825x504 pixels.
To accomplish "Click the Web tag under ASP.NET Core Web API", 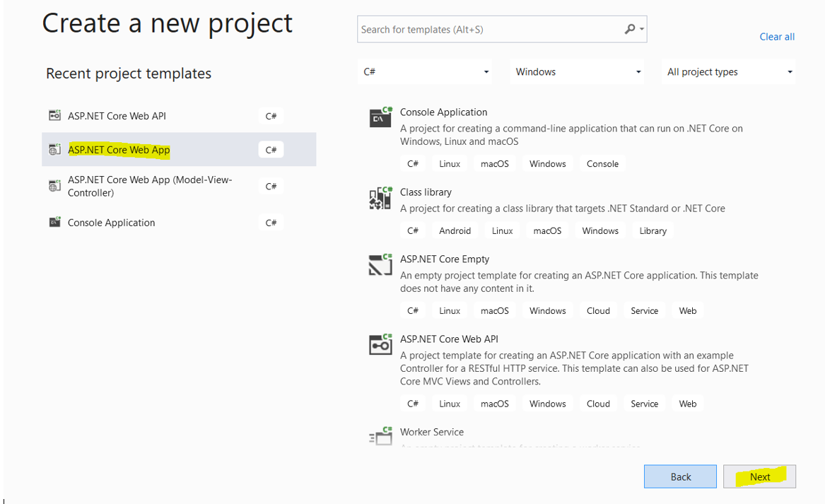I will coord(688,404).
